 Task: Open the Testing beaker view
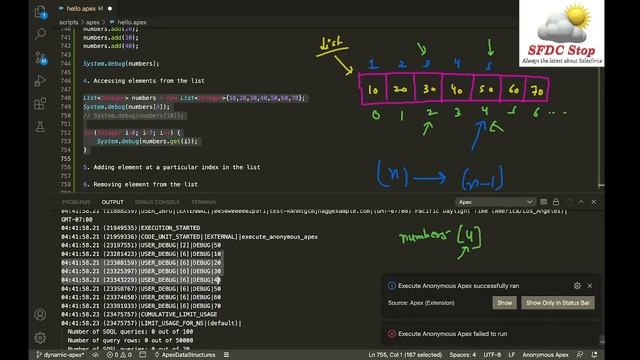(x=40, y=127)
